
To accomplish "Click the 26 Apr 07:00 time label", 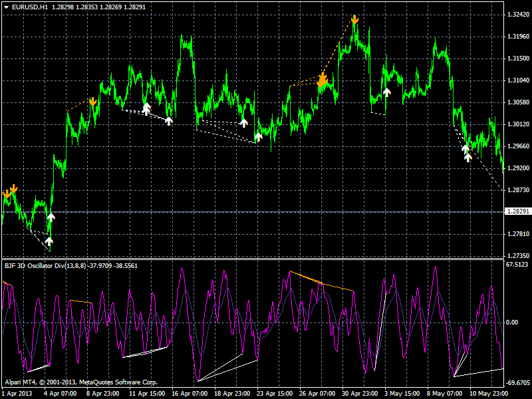I will [317, 394].
